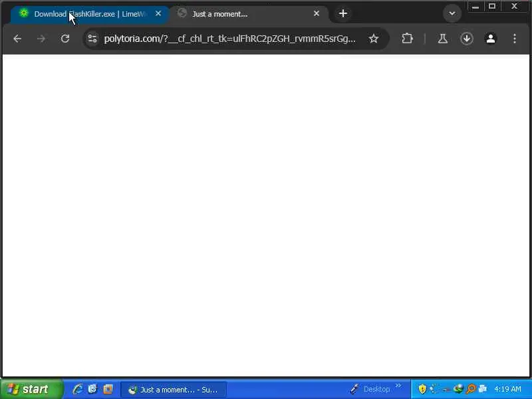Close the Download FlashKiller.exe tab
The image size is (532, 399).
click(158, 13)
